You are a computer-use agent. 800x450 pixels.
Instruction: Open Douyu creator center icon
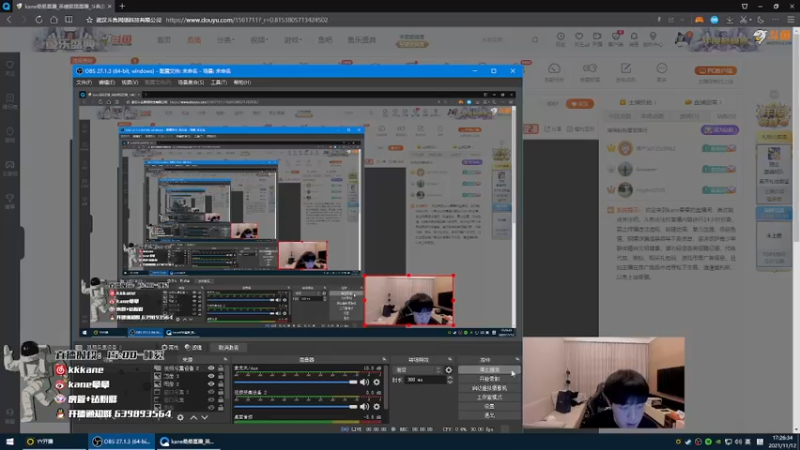653,37
